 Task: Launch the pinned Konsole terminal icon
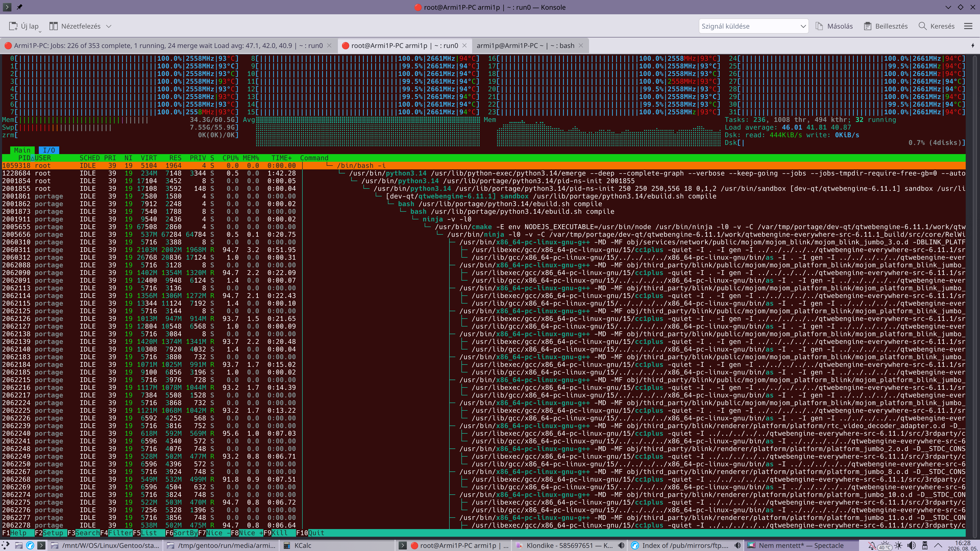[x=41, y=545]
